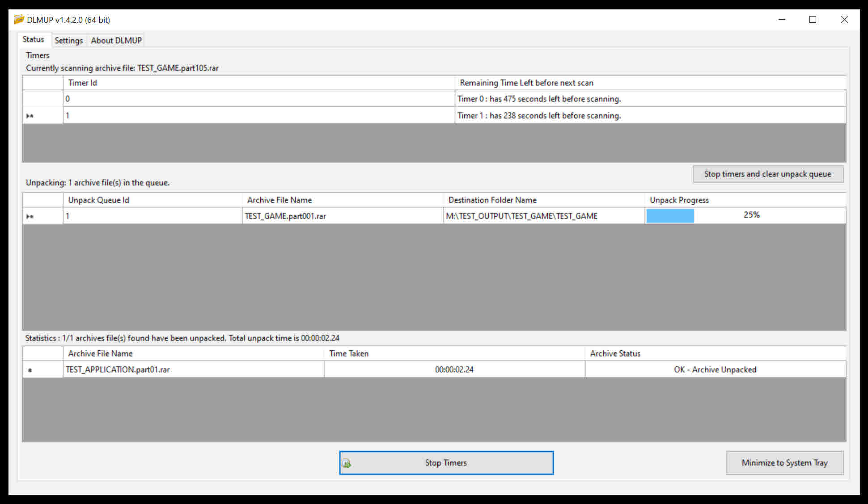Click the OK - Archive Unpacked cell
Viewport: 868px width, 504px height.
tap(715, 370)
